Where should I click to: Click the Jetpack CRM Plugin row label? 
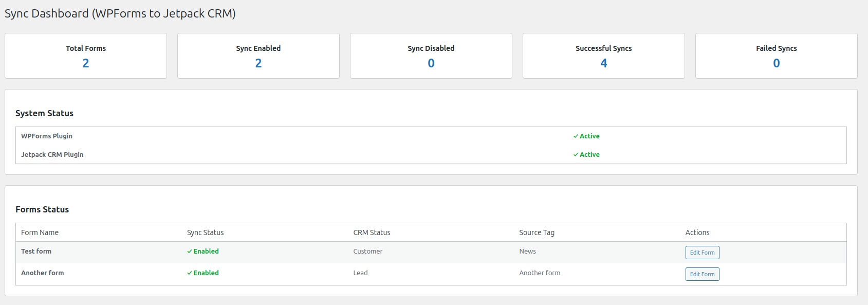(x=52, y=155)
